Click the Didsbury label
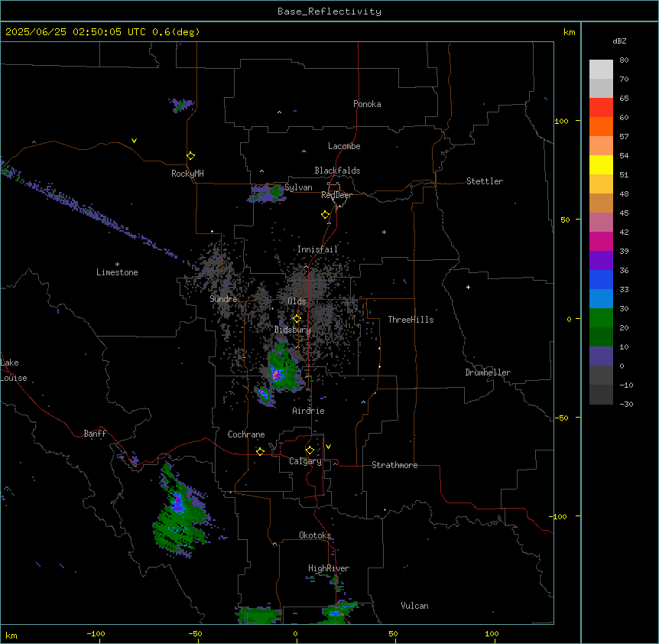Viewport: 659px width, 644px height. tap(293, 330)
